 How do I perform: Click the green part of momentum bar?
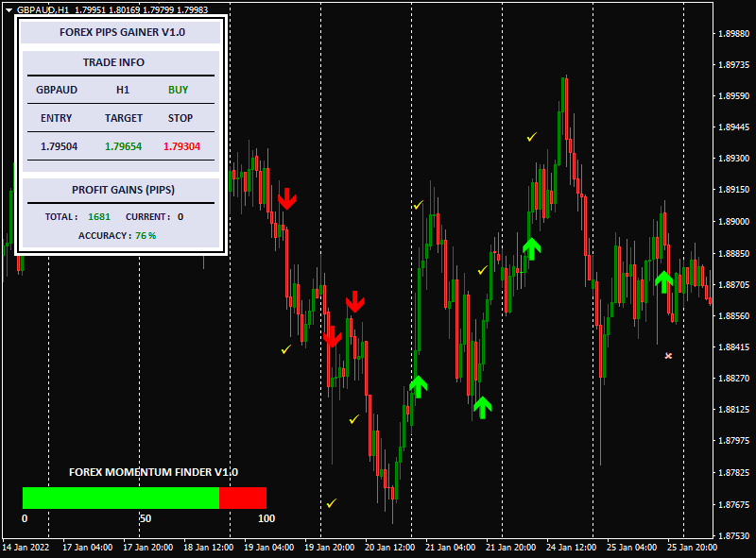pos(120,498)
